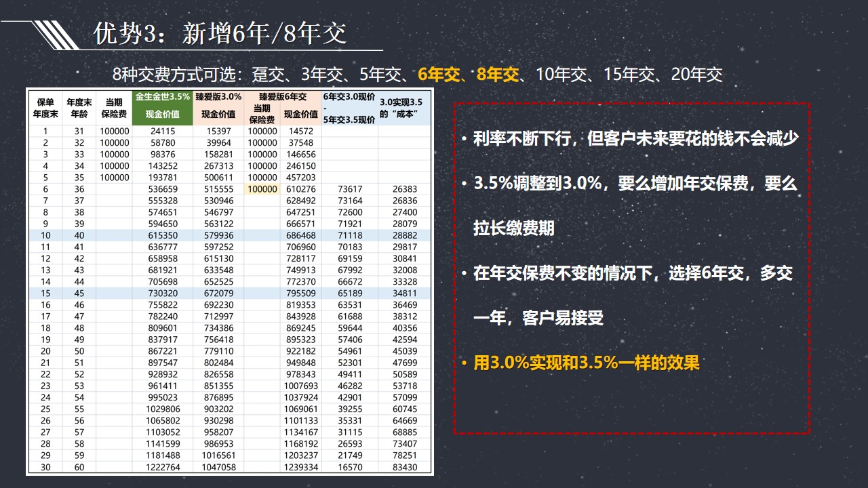Viewport: 868px width, 488px height.
Task: Select cell value 1222764 in year 30 row
Action: 162,467
